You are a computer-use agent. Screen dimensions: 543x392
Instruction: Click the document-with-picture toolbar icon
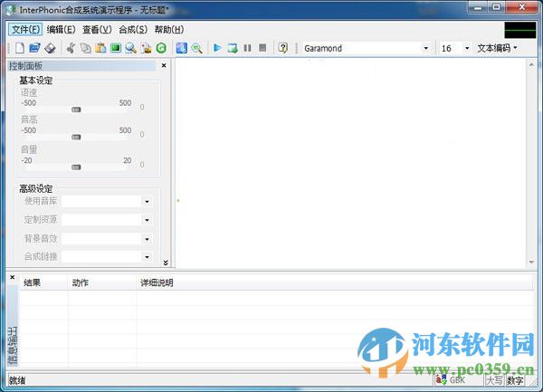tap(146, 48)
